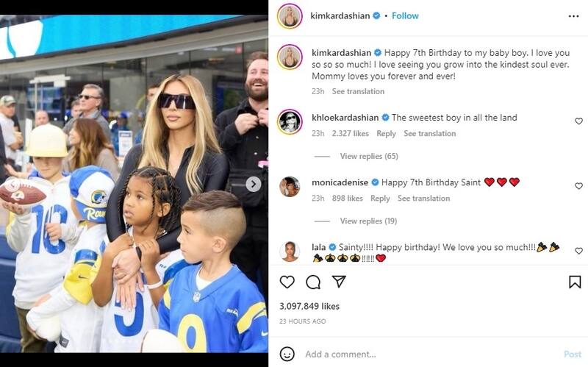Like khloekardashian's comment
The image size is (588, 367).
pyautogui.click(x=578, y=121)
